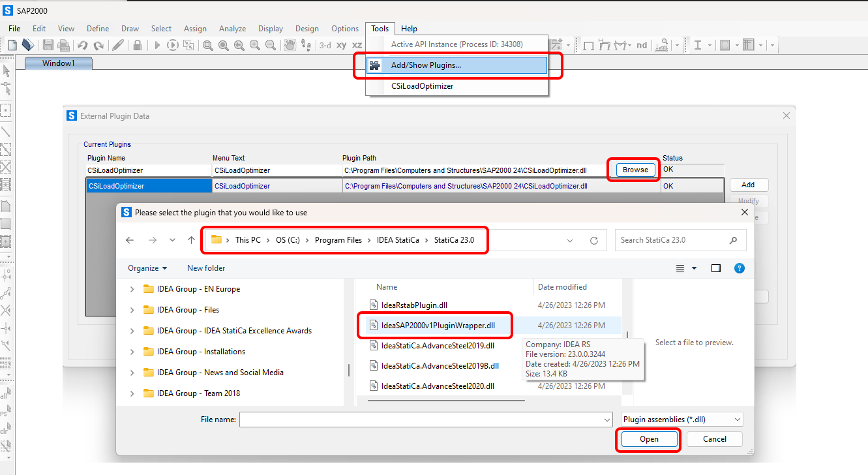Click the Lock/Unlock Model padlock icon
The height and width of the screenshot is (475, 868).
(138, 45)
